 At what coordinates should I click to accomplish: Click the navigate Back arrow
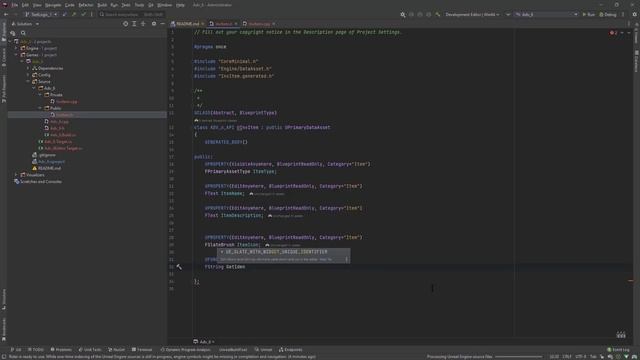click(x=6, y=14)
